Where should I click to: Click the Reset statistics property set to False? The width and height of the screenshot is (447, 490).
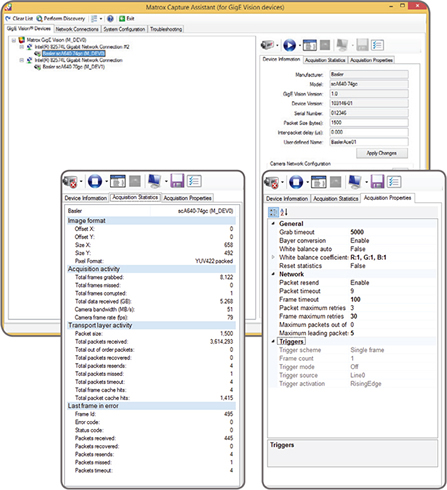click(x=353, y=266)
